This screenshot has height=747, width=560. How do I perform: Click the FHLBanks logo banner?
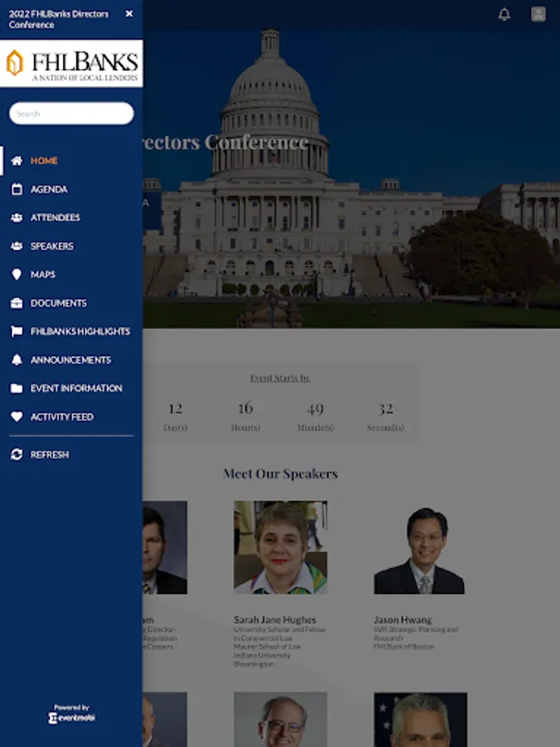click(71, 64)
